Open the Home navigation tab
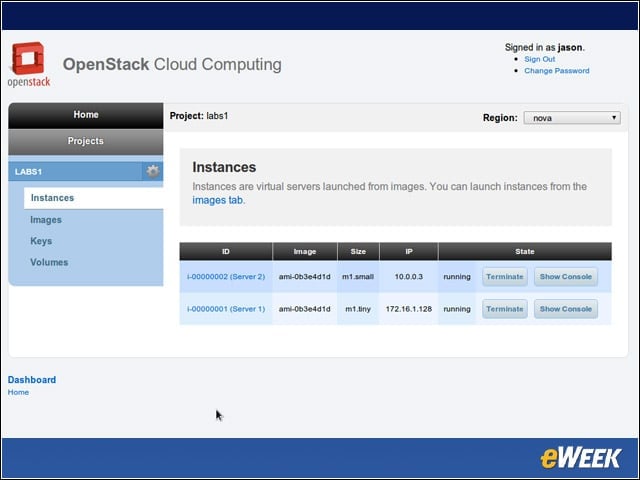The image size is (640, 480). 86,115
